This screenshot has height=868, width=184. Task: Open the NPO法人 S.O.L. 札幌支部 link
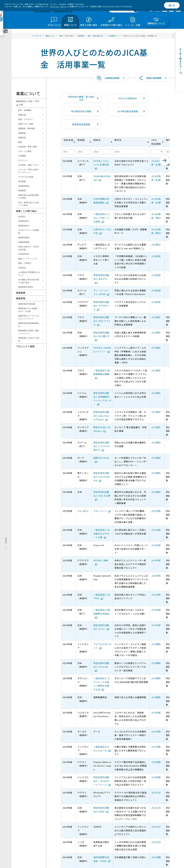click(x=101, y=163)
